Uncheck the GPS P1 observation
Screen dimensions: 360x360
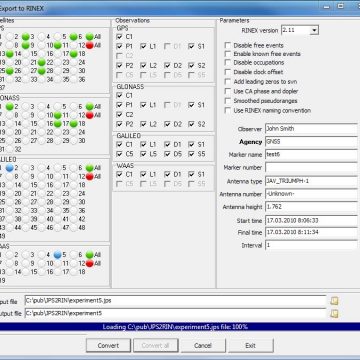tap(120, 46)
